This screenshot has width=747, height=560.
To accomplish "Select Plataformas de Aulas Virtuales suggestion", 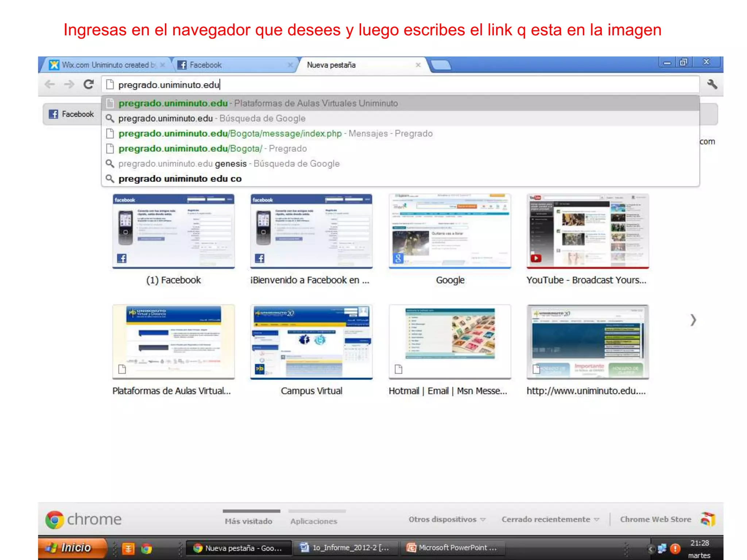I will tap(258, 104).
